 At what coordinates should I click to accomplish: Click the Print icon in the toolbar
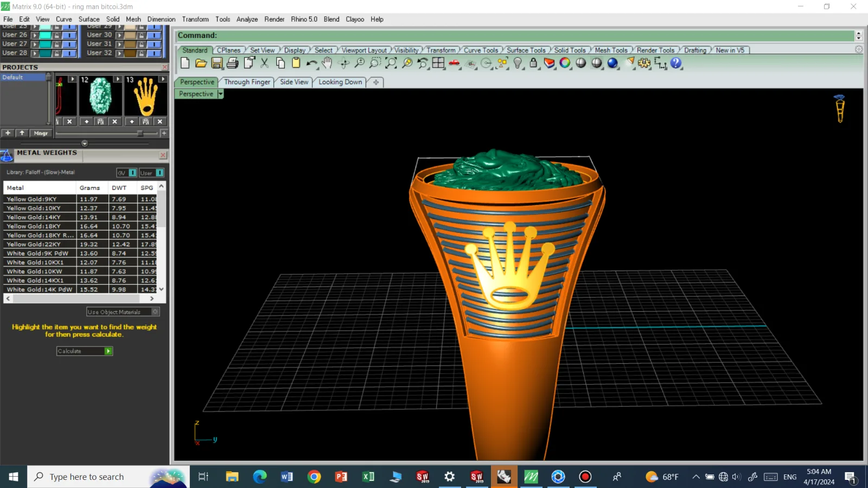pyautogui.click(x=233, y=63)
